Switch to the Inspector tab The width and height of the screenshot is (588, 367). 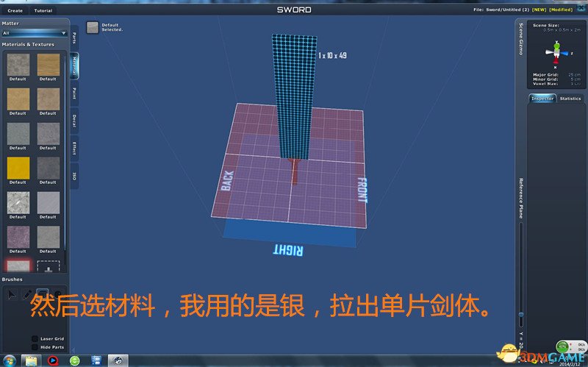pos(542,99)
